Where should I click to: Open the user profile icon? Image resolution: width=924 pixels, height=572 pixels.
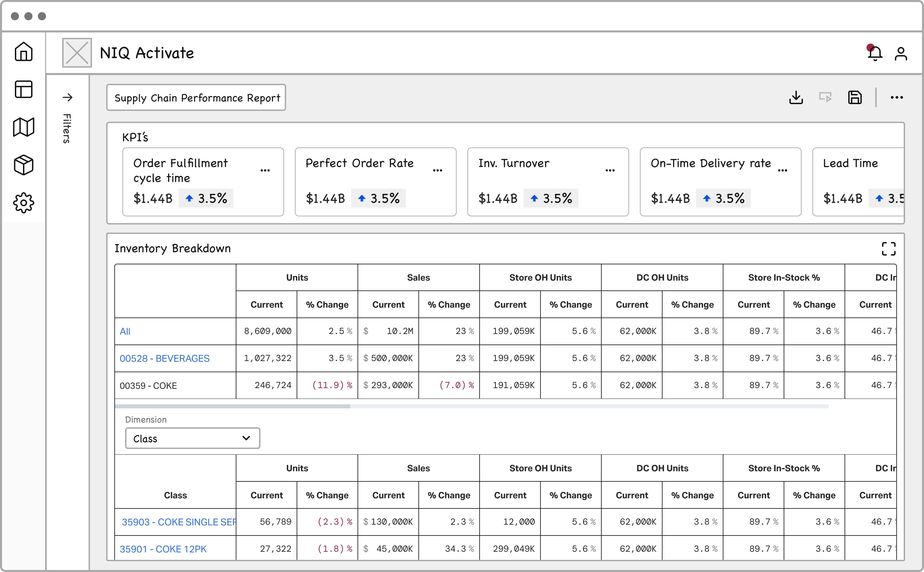pos(901,53)
